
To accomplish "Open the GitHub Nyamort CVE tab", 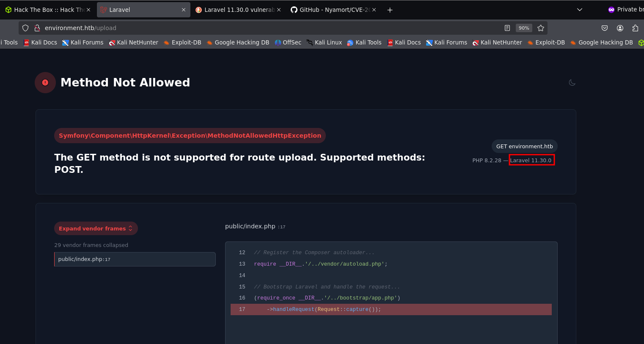I will (x=333, y=10).
